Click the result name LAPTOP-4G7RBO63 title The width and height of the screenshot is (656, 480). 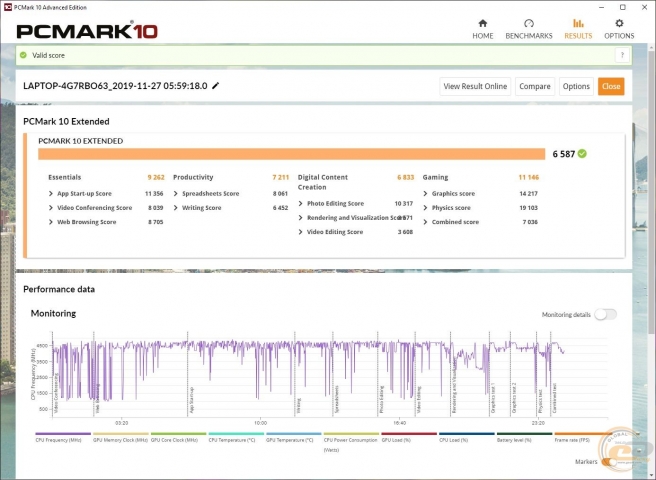point(115,86)
